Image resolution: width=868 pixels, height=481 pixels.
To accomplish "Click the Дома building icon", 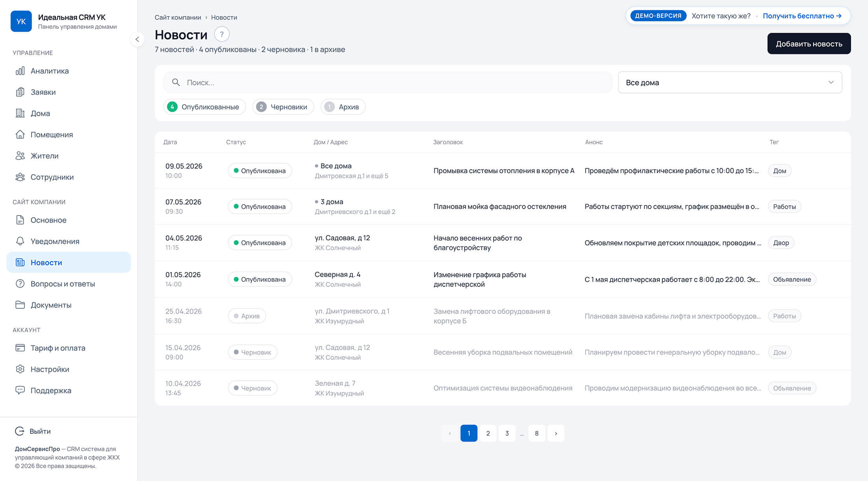I will [20, 113].
